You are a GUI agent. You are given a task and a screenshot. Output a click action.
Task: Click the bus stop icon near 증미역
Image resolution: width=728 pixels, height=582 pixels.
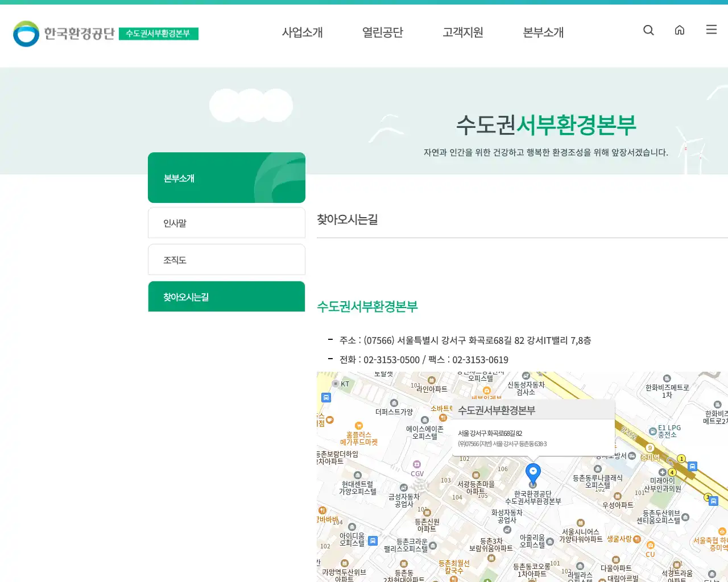(692, 465)
